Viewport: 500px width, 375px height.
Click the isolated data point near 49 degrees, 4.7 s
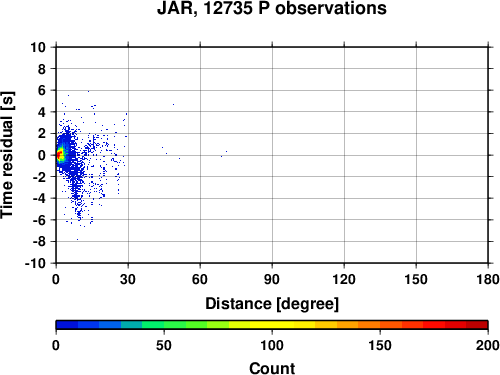[173, 104]
